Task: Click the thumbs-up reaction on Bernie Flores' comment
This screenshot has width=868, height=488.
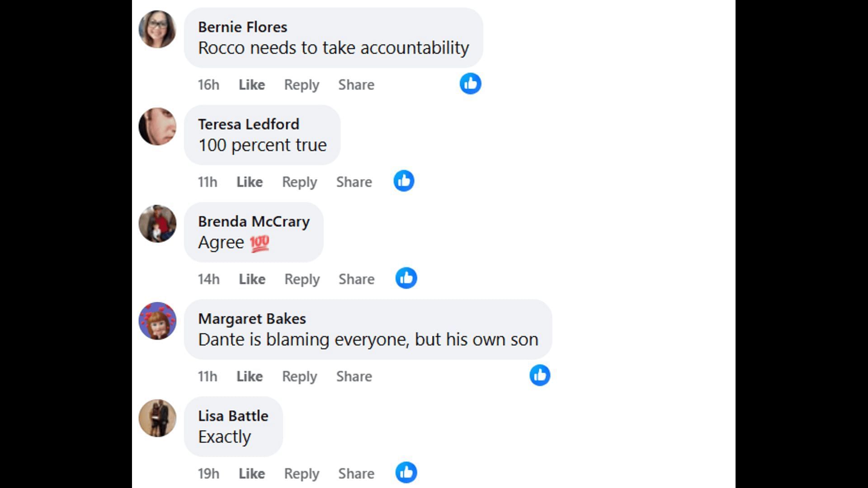Action: pos(470,84)
